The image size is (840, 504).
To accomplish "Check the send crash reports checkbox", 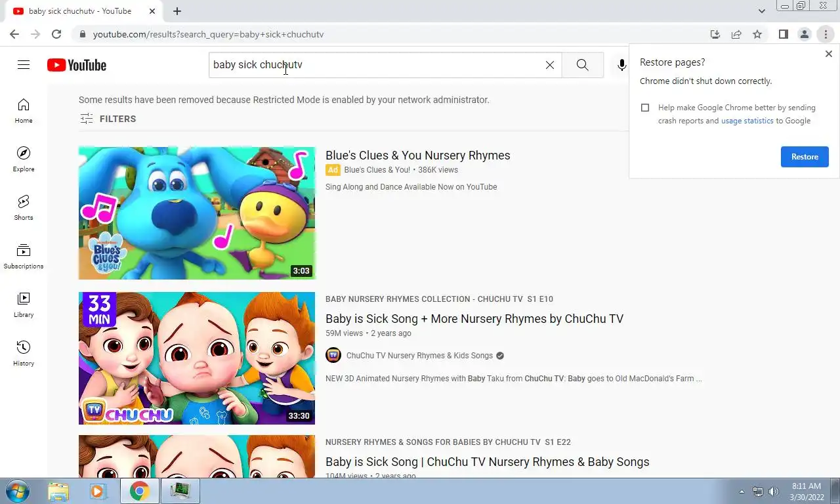I will (645, 108).
